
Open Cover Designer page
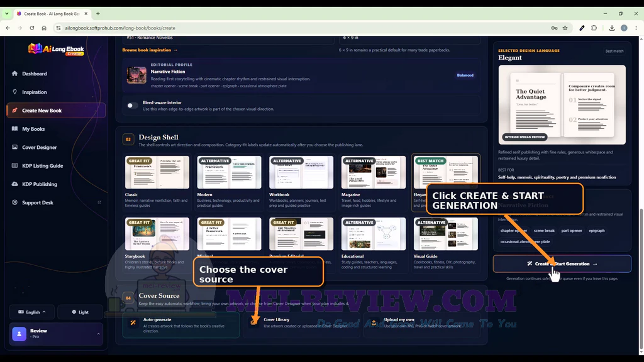(x=40, y=147)
